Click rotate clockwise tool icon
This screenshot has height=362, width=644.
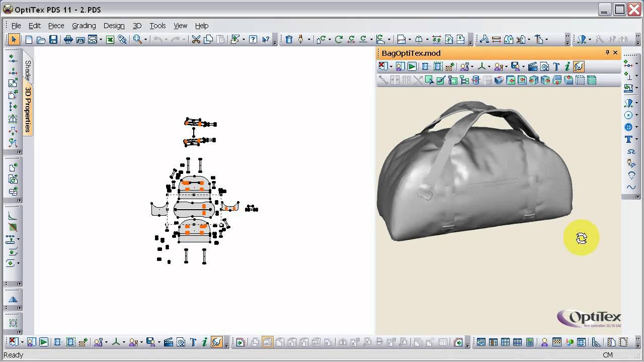pyautogui.click(x=339, y=39)
